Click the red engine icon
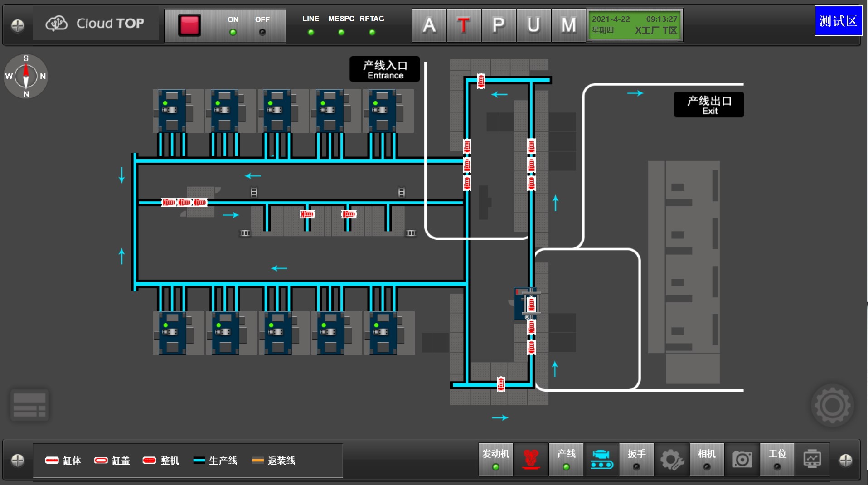Viewport: 868px width, 485px height. (531, 460)
